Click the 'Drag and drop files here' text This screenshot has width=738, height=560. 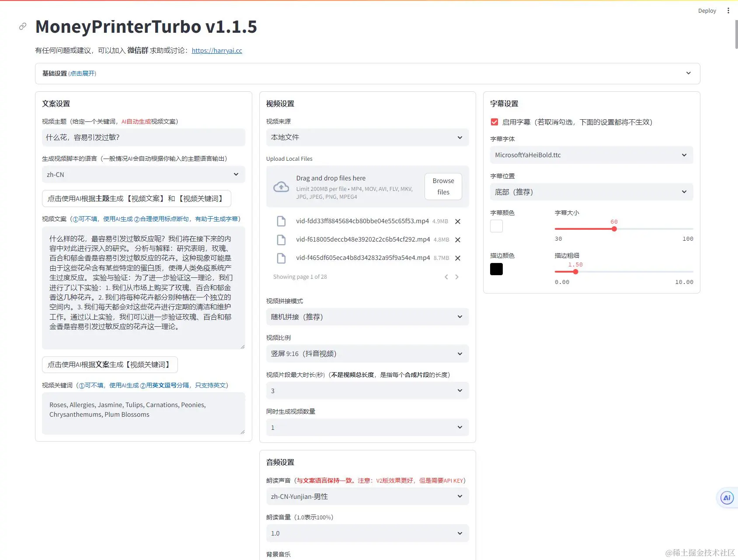tap(331, 178)
